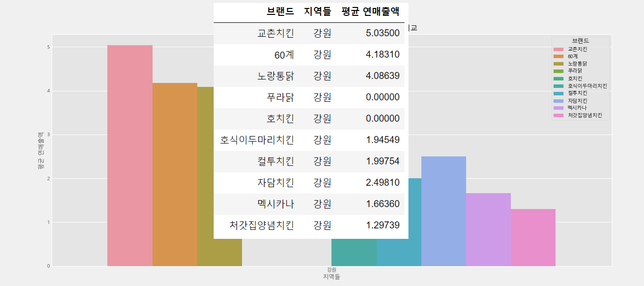Click the 호치킨 legend color swatch
Viewport: 644px width, 286px height.
559,78
